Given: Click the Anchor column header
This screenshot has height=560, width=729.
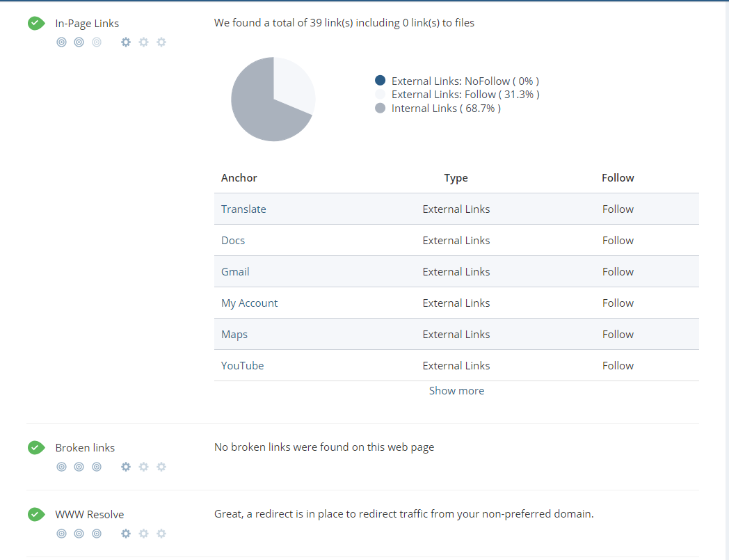Looking at the screenshot, I should click(239, 178).
